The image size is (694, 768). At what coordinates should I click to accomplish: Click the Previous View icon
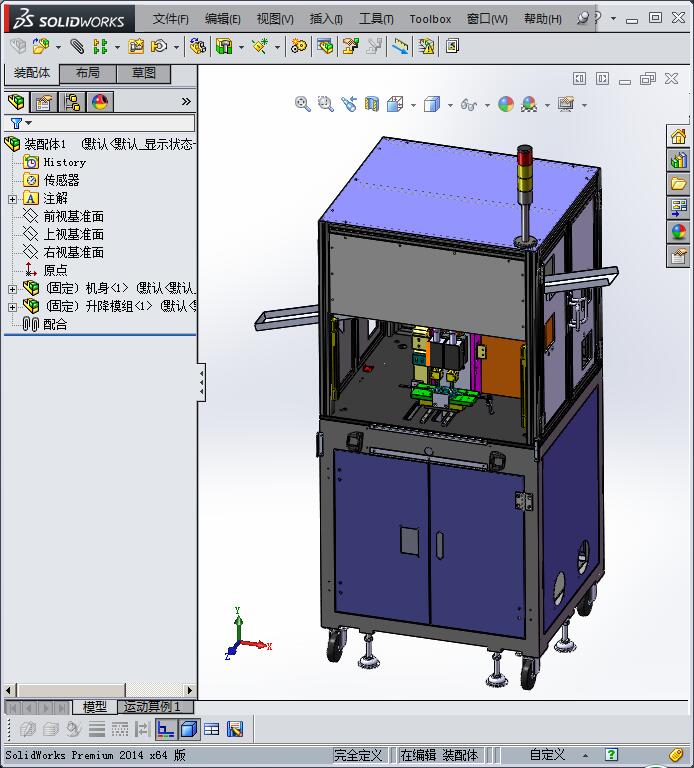coord(349,104)
